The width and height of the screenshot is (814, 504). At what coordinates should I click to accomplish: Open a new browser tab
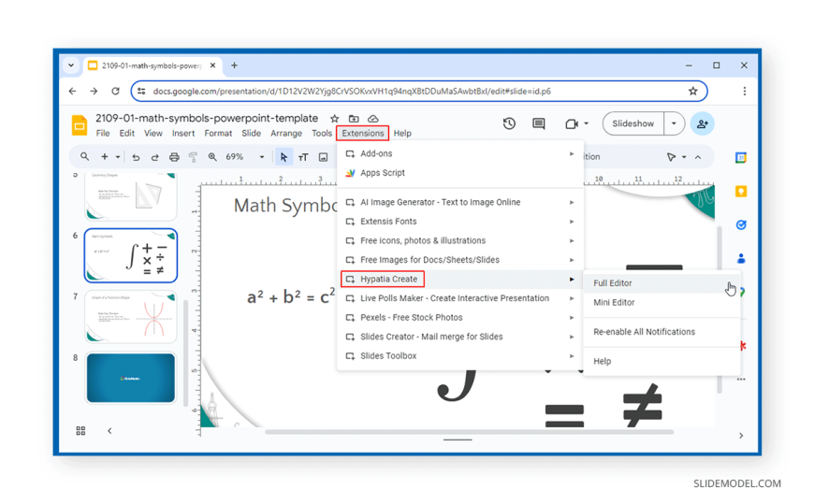pos(234,65)
